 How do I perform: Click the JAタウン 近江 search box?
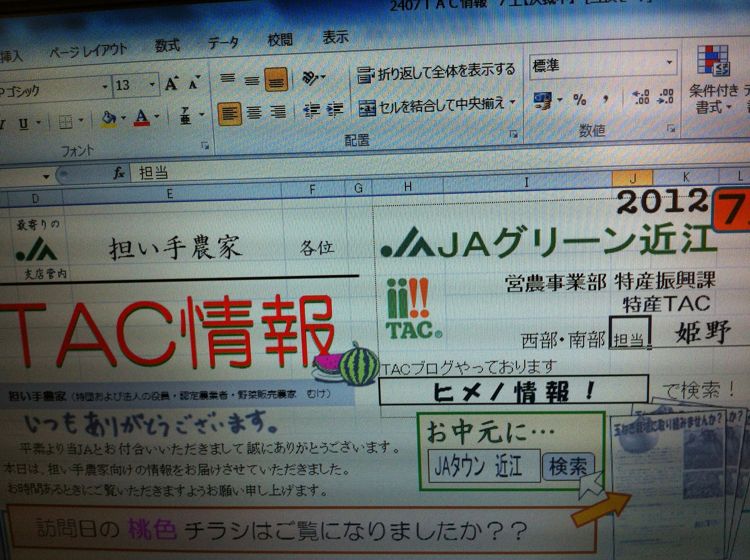pyautogui.click(x=484, y=466)
